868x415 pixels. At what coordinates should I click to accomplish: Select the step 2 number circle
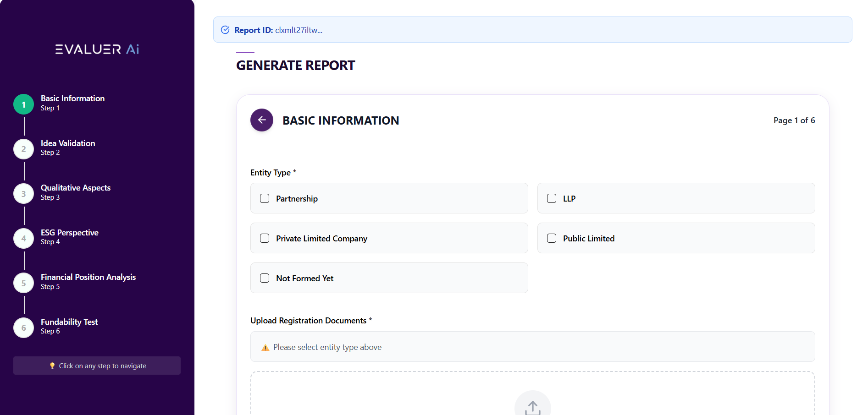pyautogui.click(x=24, y=149)
